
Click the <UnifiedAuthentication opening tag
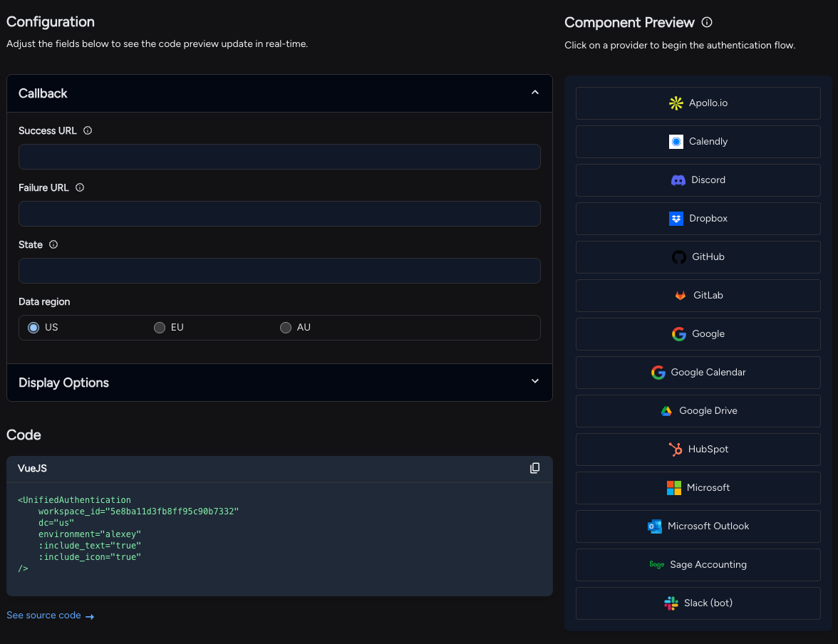[74, 500]
